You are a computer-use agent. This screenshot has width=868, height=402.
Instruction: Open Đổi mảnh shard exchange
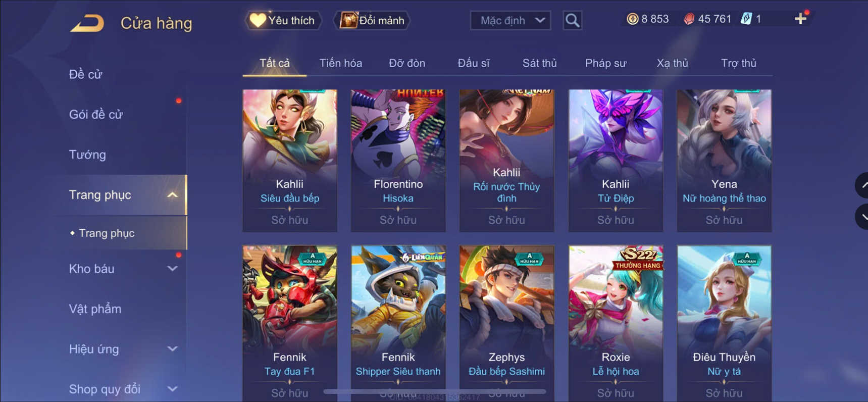click(372, 21)
